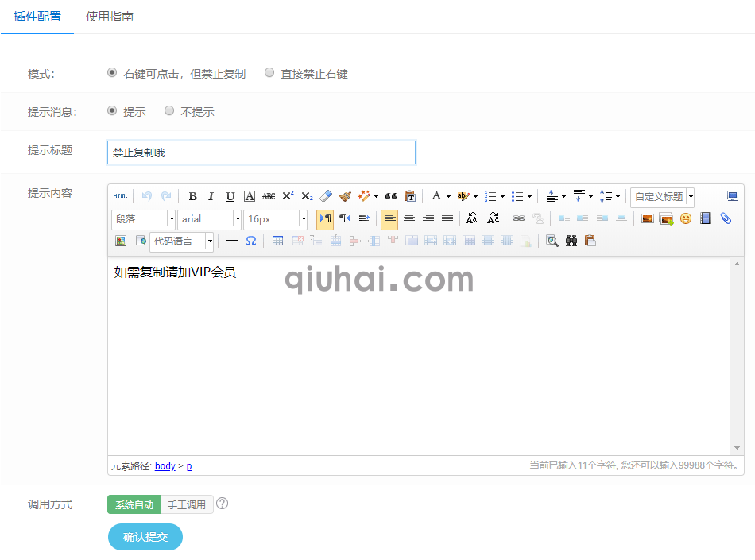The image size is (755, 560).
Task: Insert a smiley emoticon
Action: click(x=683, y=218)
